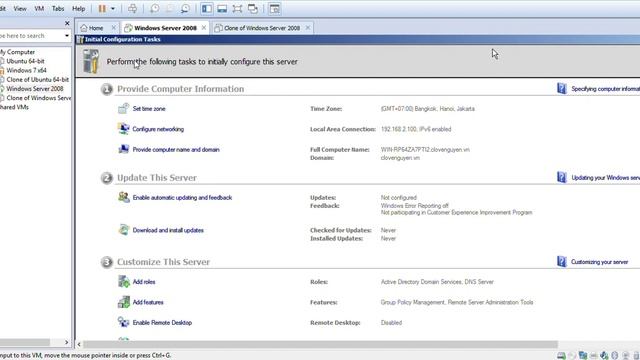Screen dimensions: 640x360
Task: Select My Computer in the library tree
Action: [x=18, y=52]
